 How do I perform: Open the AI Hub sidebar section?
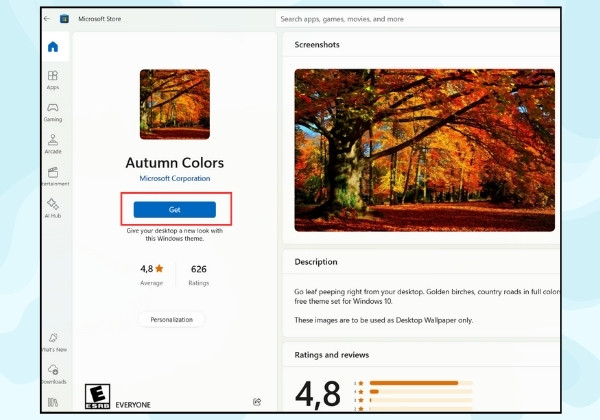coord(53,208)
